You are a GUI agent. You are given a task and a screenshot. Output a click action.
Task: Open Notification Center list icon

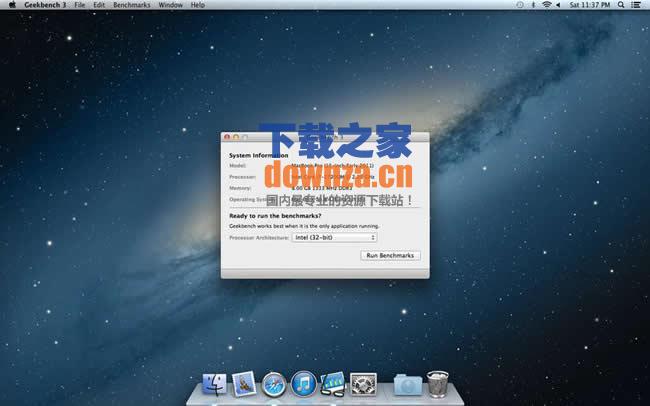(635, 5)
